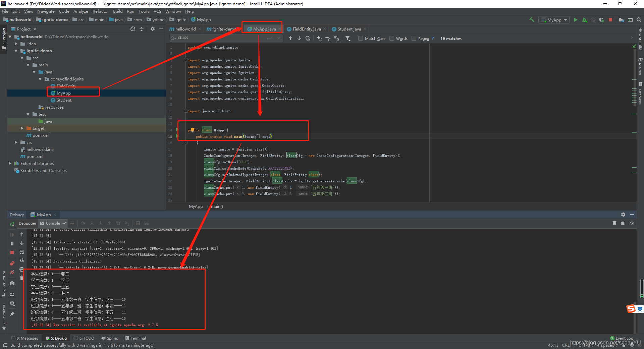The image size is (644, 349).
Task: Open Evaluate Expression calculator icon
Action: pyautogui.click(x=138, y=223)
